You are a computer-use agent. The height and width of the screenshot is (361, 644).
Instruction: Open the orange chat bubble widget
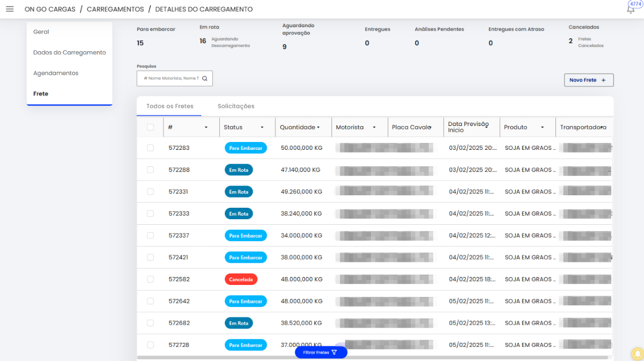point(638,354)
